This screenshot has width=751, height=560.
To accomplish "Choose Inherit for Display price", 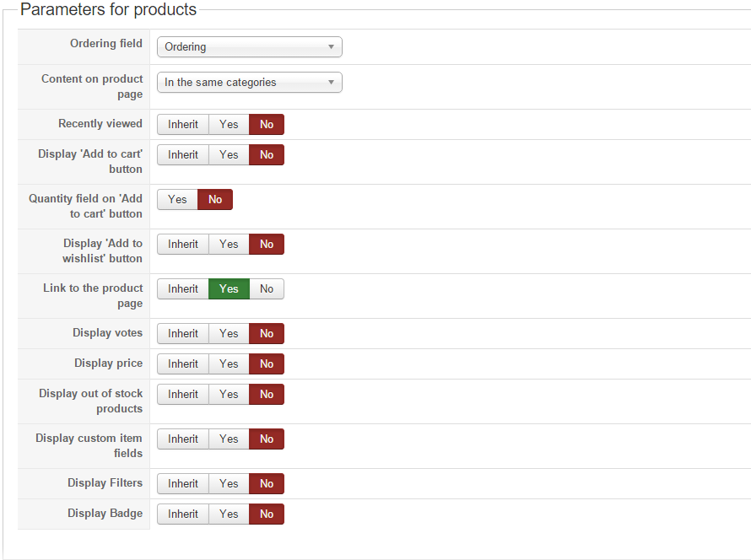I will [183, 364].
